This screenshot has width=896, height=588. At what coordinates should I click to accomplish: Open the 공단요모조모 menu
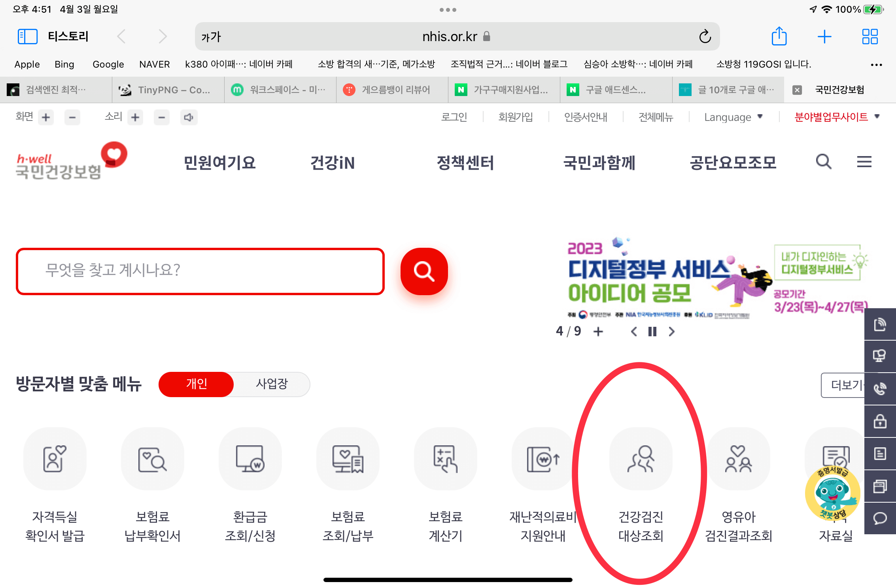tap(733, 163)
